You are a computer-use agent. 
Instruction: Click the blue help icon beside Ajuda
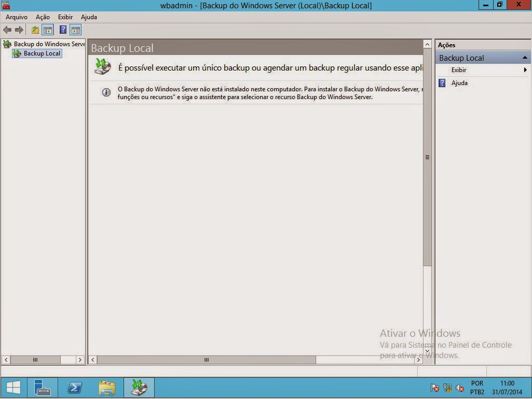(x=442, y=83)
